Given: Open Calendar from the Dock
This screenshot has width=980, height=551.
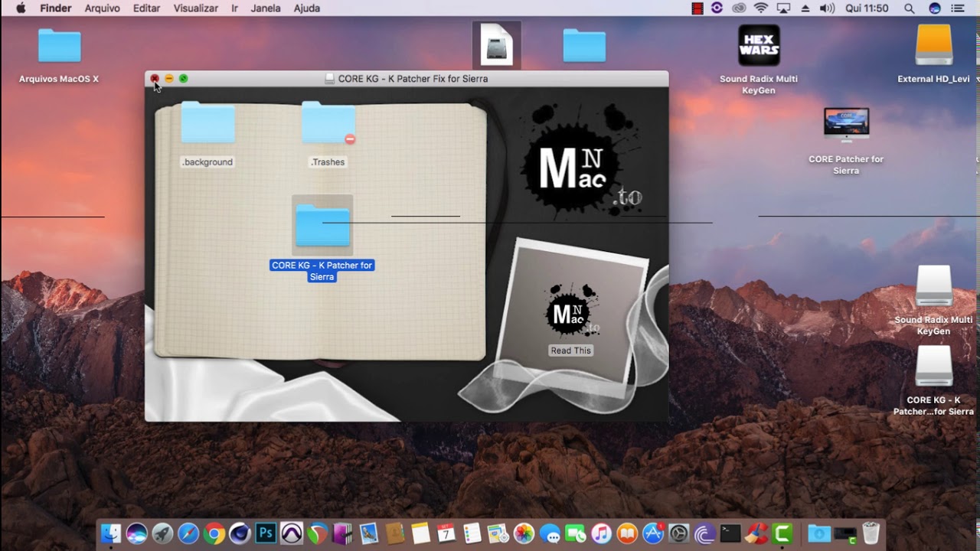Looking at the screenshot, I should click(446, 533).
